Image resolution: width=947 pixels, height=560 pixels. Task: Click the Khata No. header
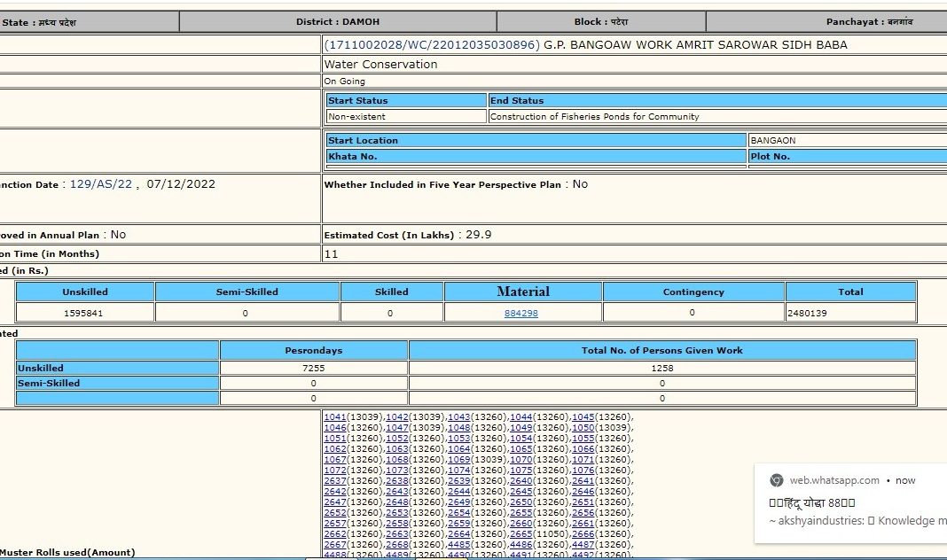pos(536,156)
